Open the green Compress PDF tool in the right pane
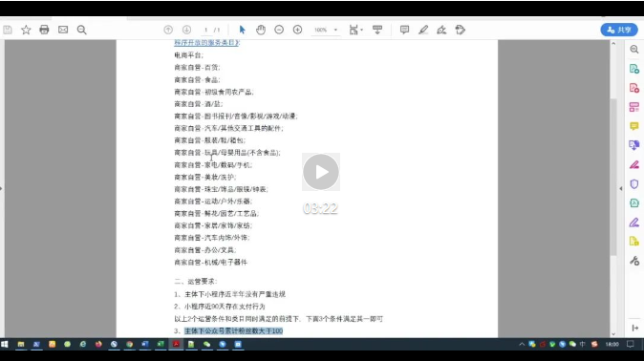644x361 pixels. (634, 202)
